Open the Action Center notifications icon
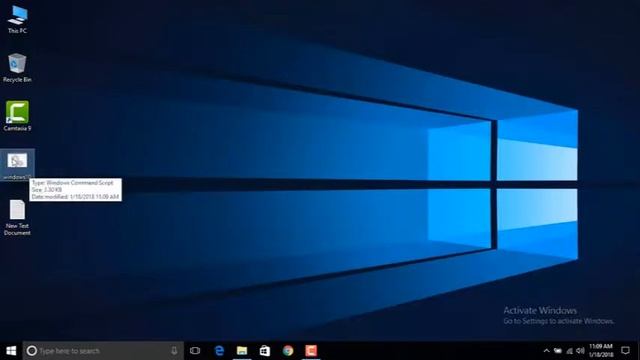Image resolution: width=640 pixels, height=360 pixels. [x=625, y=351]
